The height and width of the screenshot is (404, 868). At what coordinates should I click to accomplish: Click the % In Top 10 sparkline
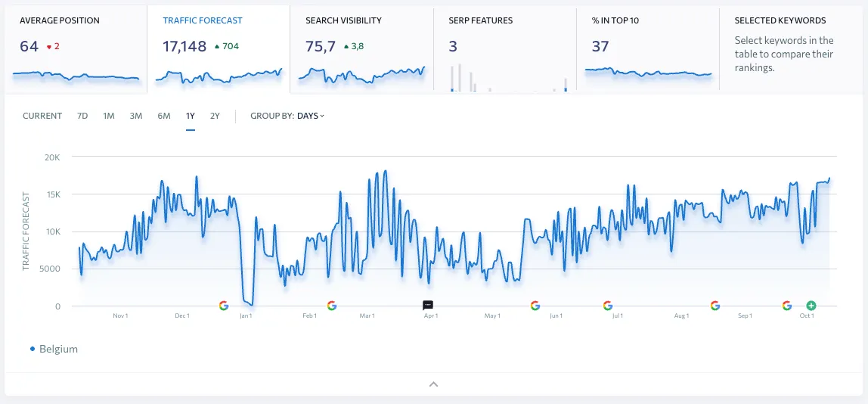tap(648, 72)
